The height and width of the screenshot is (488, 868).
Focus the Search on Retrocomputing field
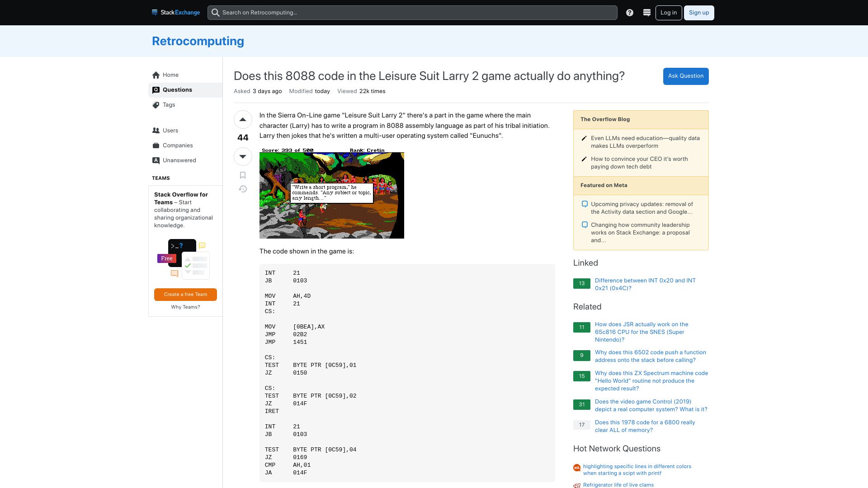pyautogui.click(x=412, y=13)
